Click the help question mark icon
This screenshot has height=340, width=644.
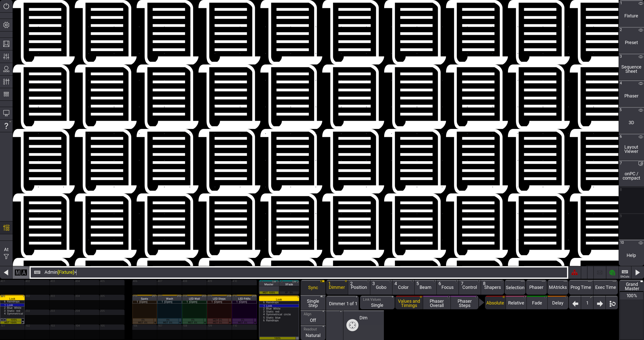[6, 126]
